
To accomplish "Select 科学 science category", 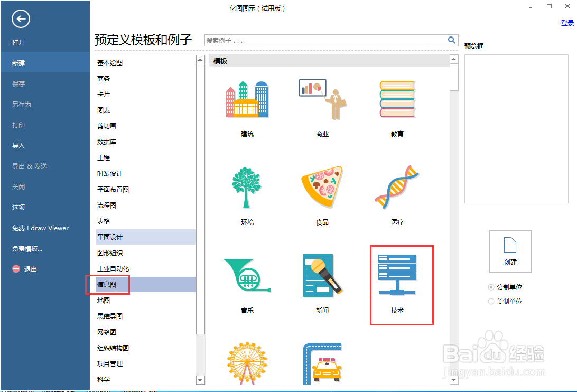I will click(145, 379).
